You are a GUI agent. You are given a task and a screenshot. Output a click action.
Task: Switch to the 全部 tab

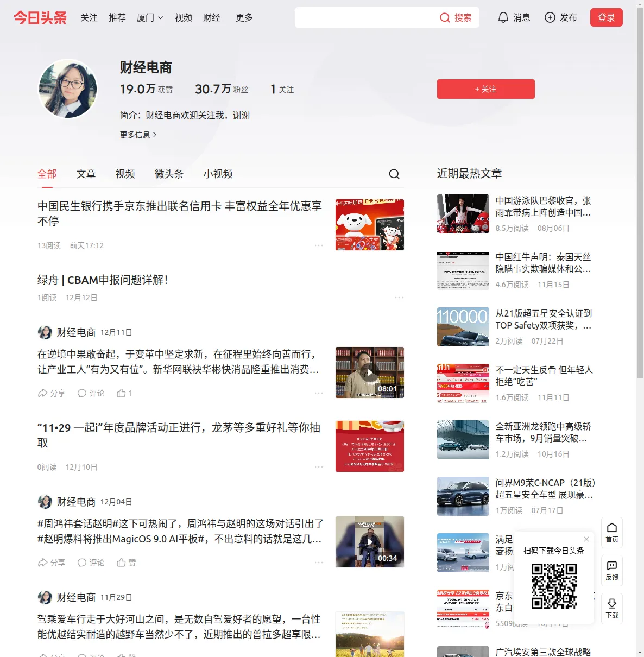point(47,174)
